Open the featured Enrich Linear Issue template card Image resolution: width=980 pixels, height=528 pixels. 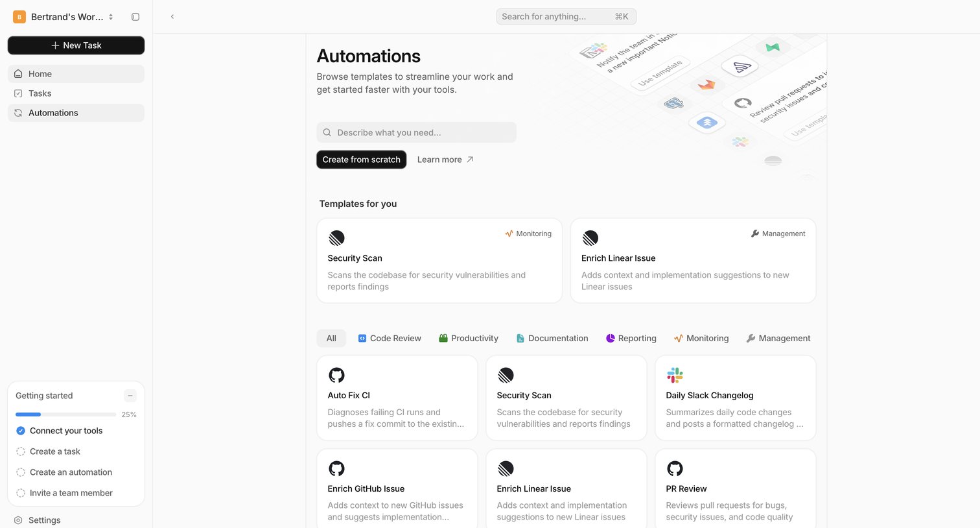click(693, 261)
